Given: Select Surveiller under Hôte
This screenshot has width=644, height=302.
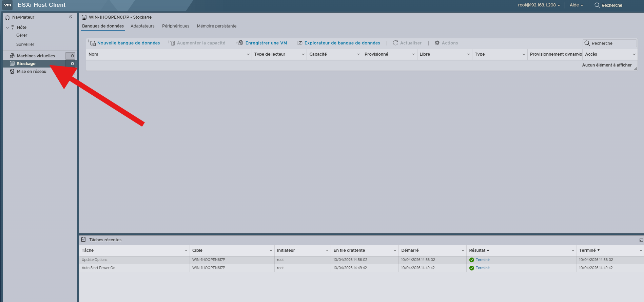Looking at the screenshot, I should (25, 44).
